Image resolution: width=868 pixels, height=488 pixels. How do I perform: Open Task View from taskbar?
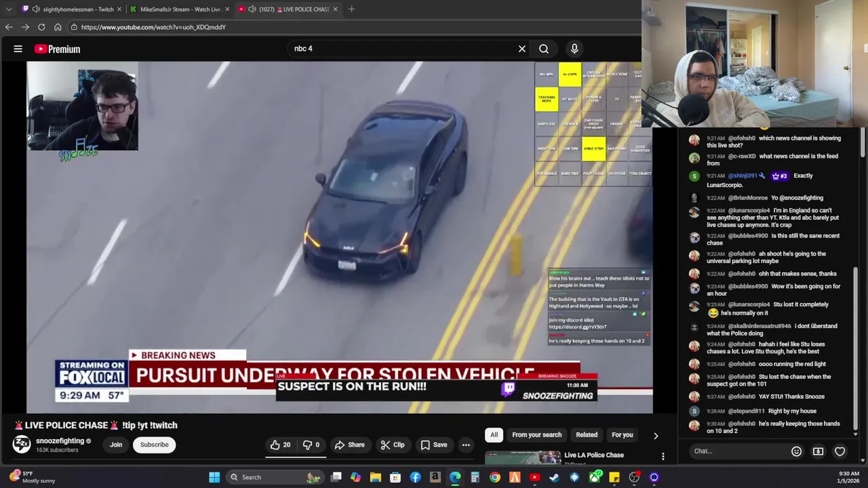click(336, 477)
